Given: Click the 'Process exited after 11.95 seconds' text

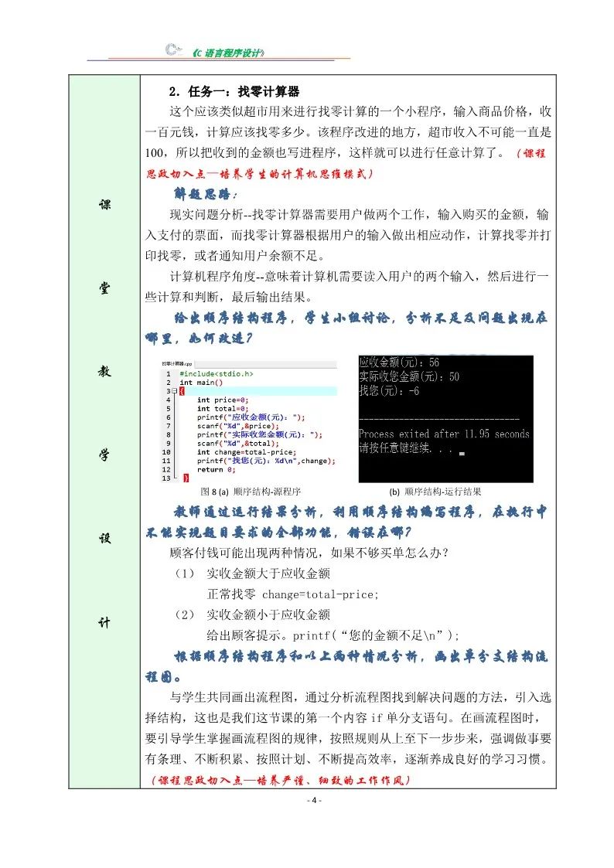Looking at the screenshot, I should [444, 434].
